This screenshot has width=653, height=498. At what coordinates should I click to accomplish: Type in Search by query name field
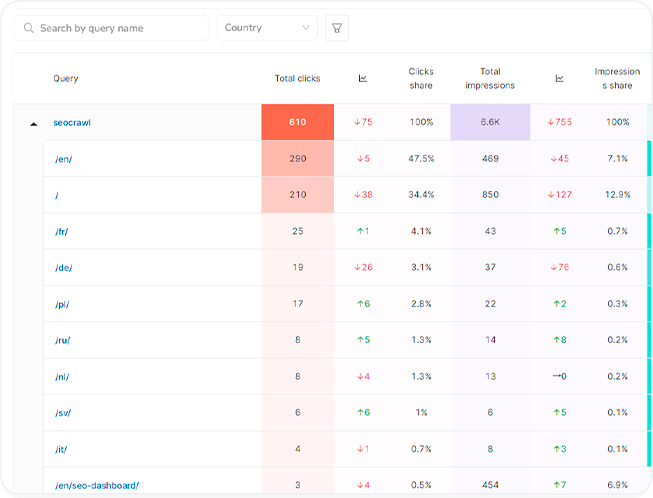tap(118, 28)
